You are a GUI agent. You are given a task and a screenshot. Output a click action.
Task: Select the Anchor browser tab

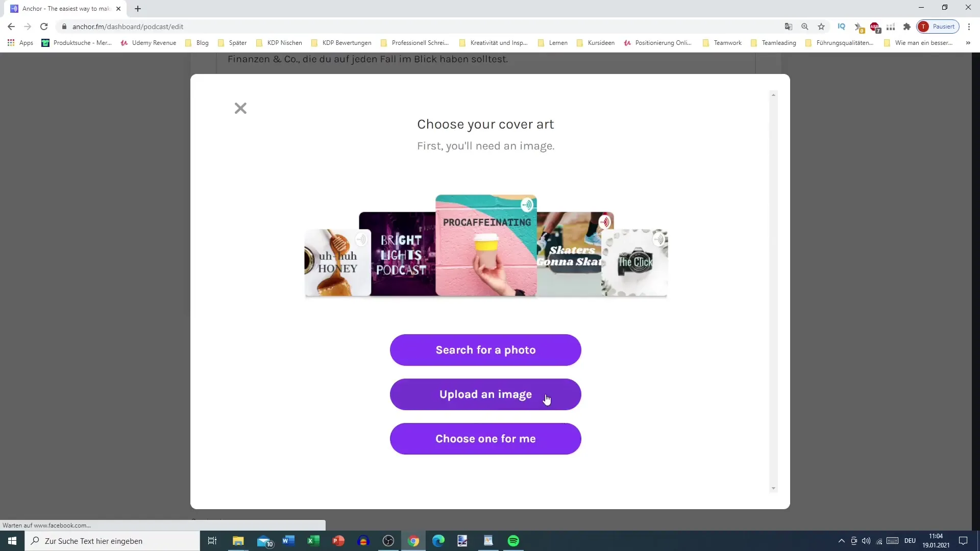[x=65, y=9]
